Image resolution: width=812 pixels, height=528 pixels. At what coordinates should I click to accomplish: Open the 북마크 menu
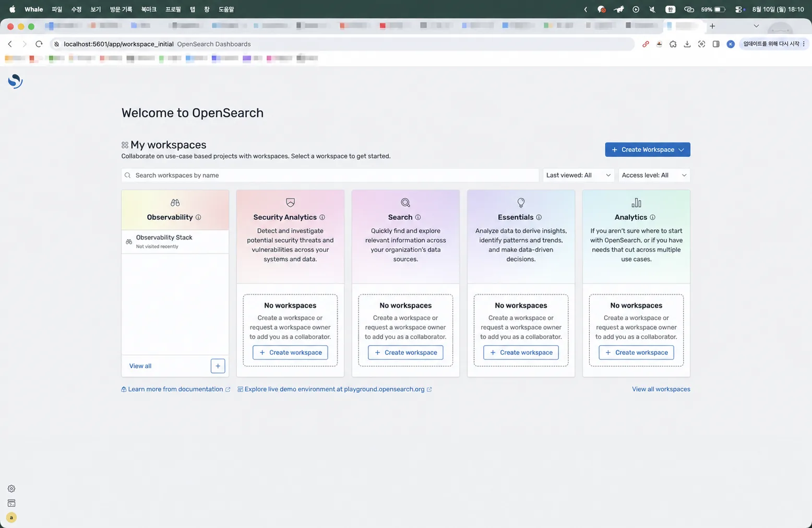(149, 9)
